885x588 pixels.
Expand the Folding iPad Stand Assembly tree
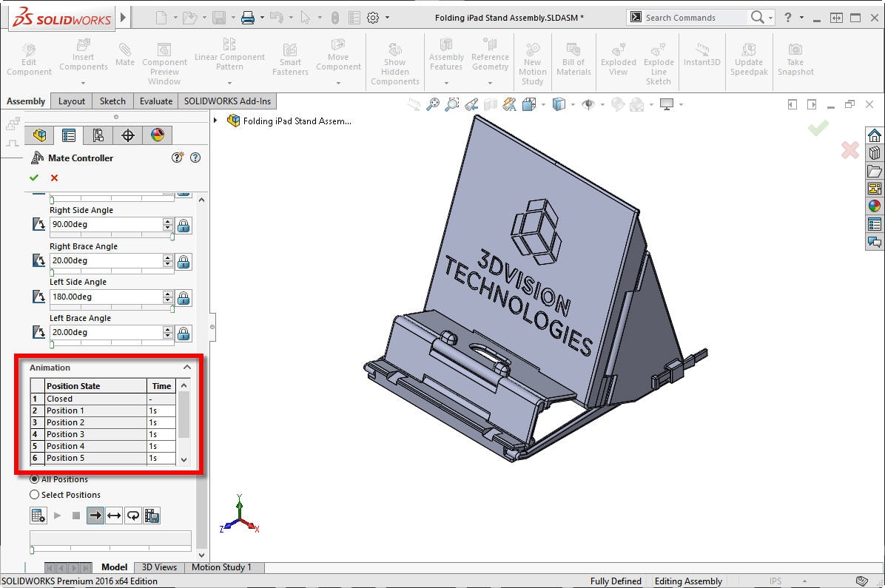pos(216,121)
